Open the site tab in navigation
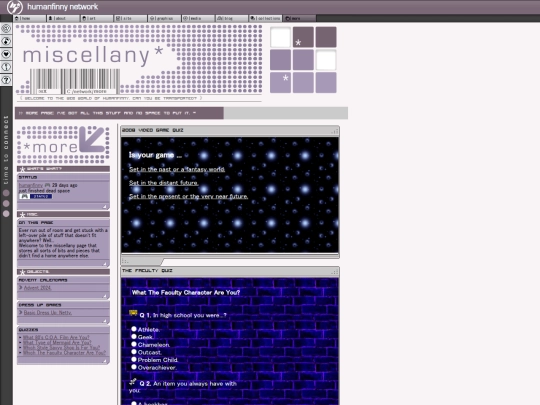Image resolution: width=540 pixels, height=405 pixels. 131,18
